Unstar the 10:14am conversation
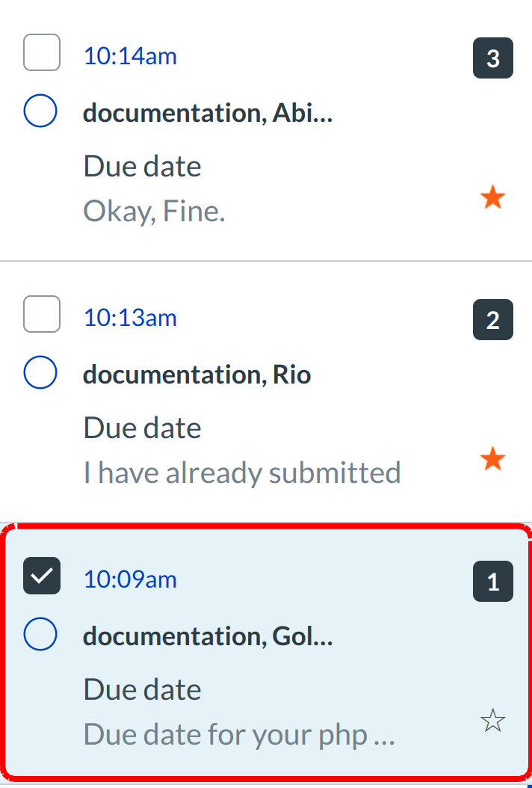 [492, 198]
